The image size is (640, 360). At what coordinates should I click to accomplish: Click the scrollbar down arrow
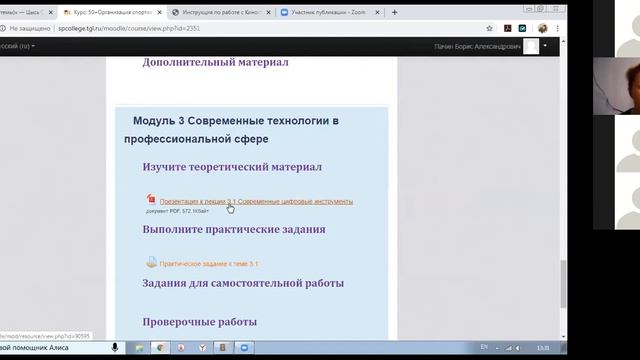click(x=563, y=337)
